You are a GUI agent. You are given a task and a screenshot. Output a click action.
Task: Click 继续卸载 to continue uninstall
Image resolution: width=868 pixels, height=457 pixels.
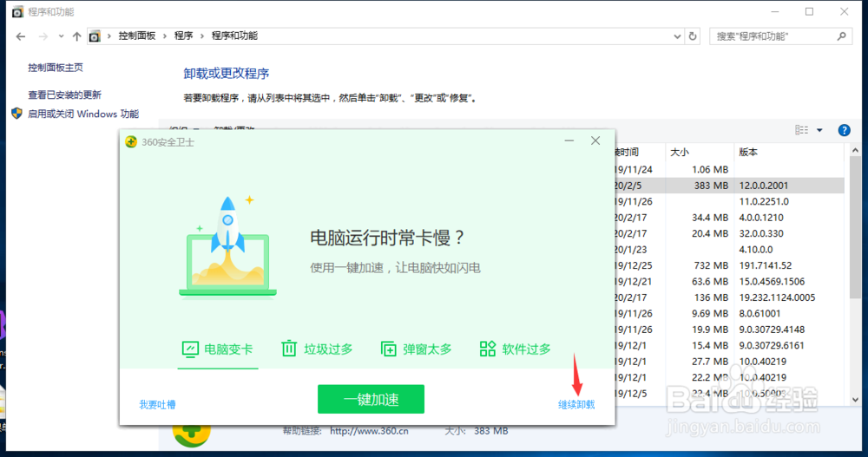[x=576, y=405]
